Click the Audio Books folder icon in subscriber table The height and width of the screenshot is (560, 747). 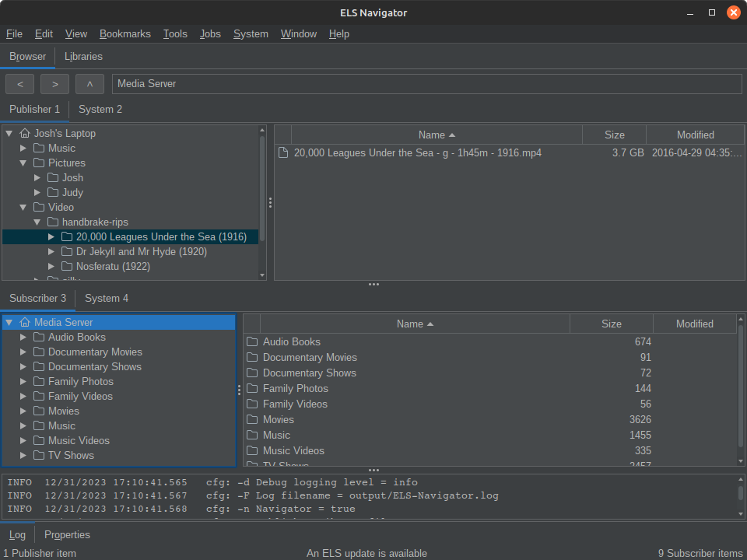tap(252, 342)
